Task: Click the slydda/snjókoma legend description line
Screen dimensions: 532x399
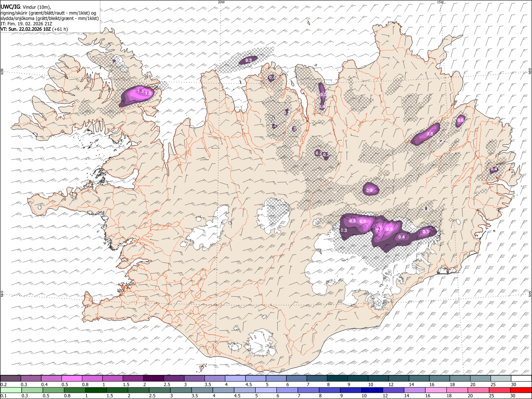Action: 49,18
